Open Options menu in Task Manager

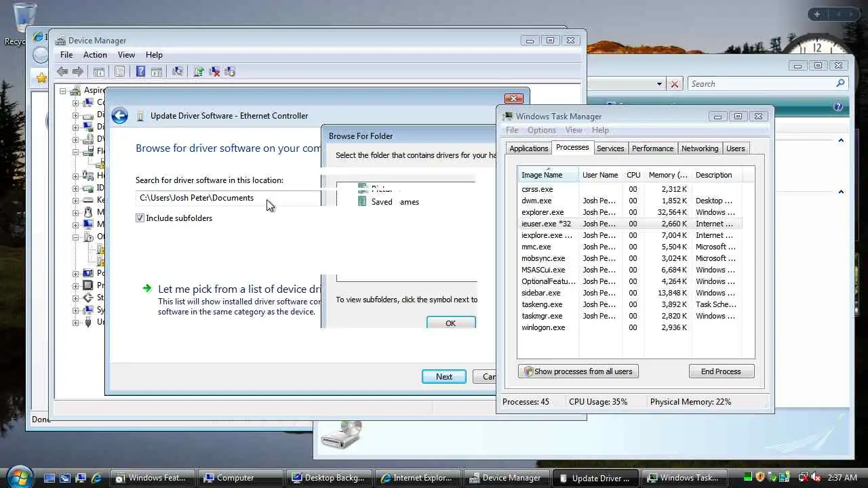coord(542,130)
